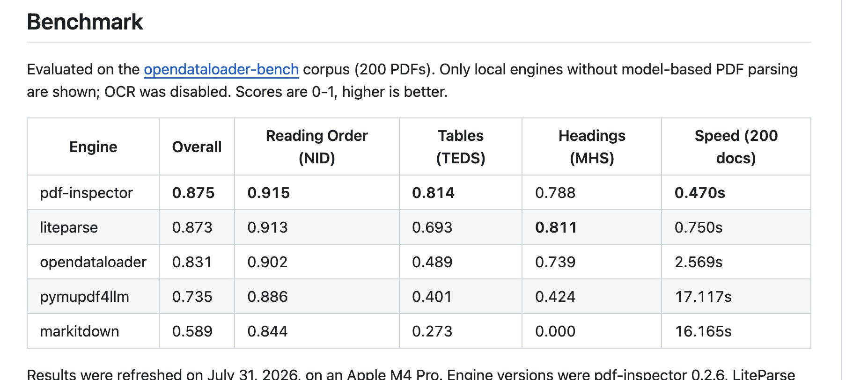
Task: Open the opendataloader-bench link
Action: (221, 69)
